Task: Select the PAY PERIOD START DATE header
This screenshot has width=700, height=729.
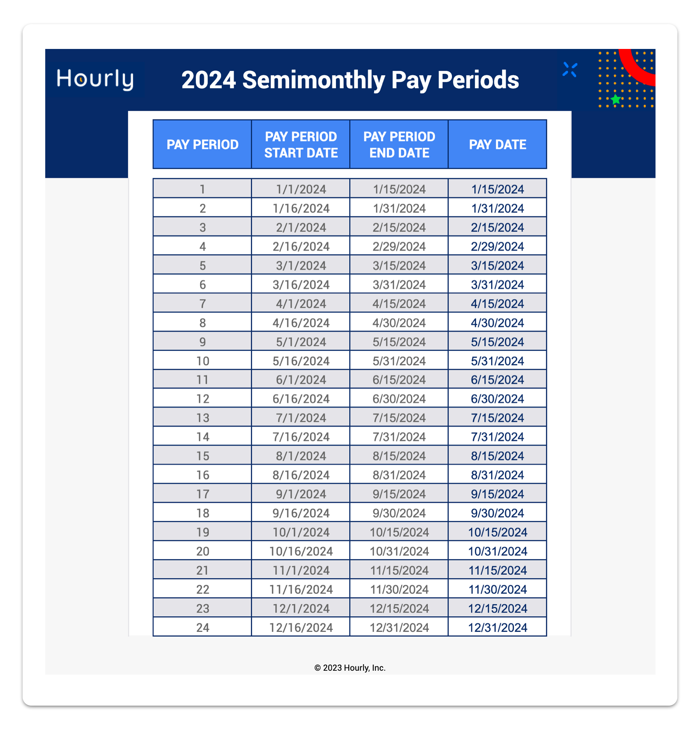Action: tap(301, 144)
